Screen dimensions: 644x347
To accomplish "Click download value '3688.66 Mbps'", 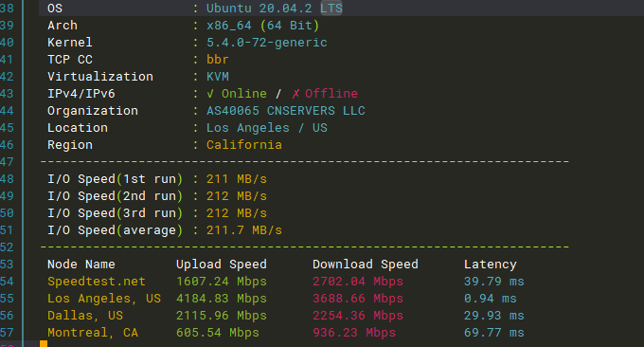I will [x=358, y=299].
